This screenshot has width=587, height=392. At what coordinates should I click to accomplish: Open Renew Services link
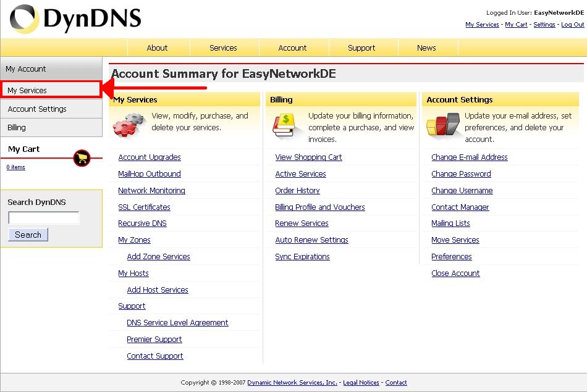pos(302,223)
